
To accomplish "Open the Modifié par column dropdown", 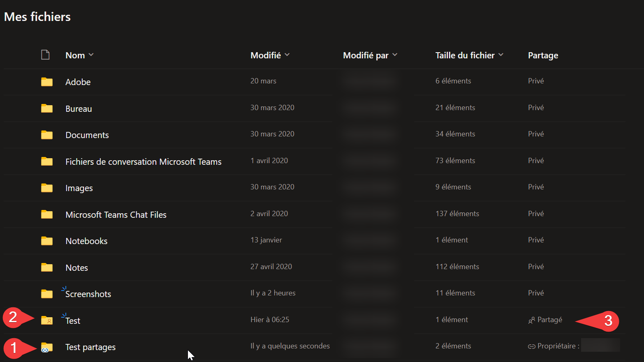I will (x=395, y=55).
